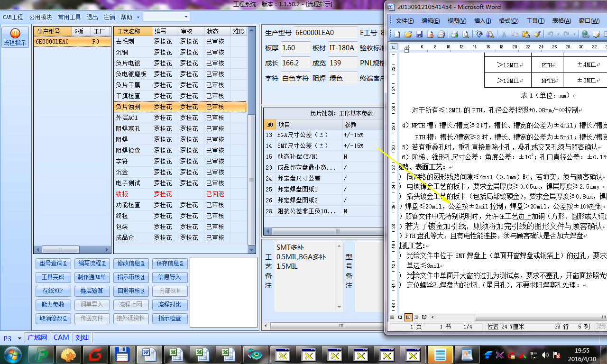Screen dimensions: 607x364
Task: Click Format Painter brush icon in Word
Action: pyautogui.click(x=536, y=34)
